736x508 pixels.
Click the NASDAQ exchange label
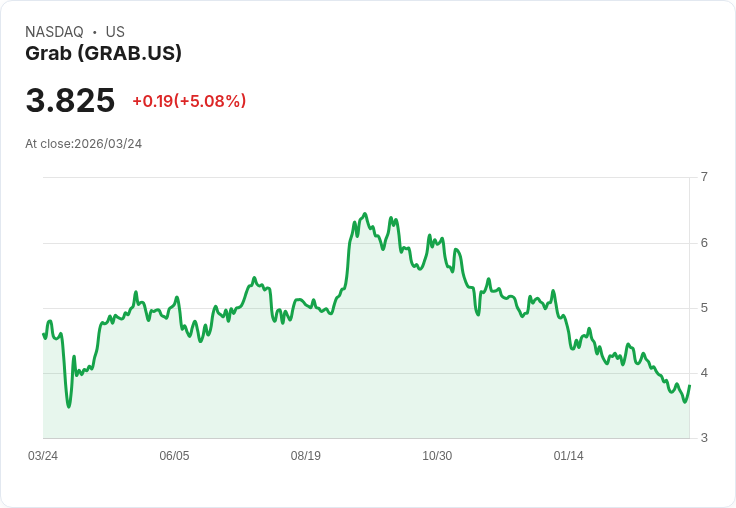[x=54, y=32]
